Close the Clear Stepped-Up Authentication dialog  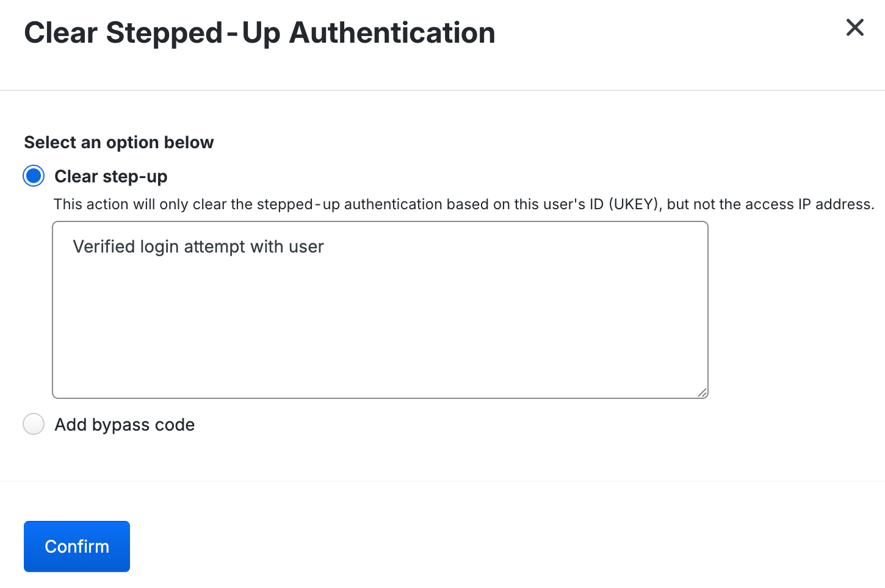click(854, 27)
